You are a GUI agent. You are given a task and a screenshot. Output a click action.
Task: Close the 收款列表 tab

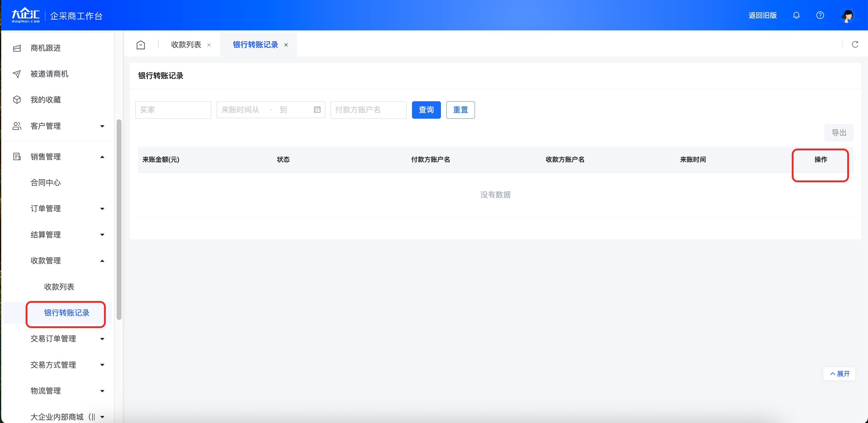point(209,45)
